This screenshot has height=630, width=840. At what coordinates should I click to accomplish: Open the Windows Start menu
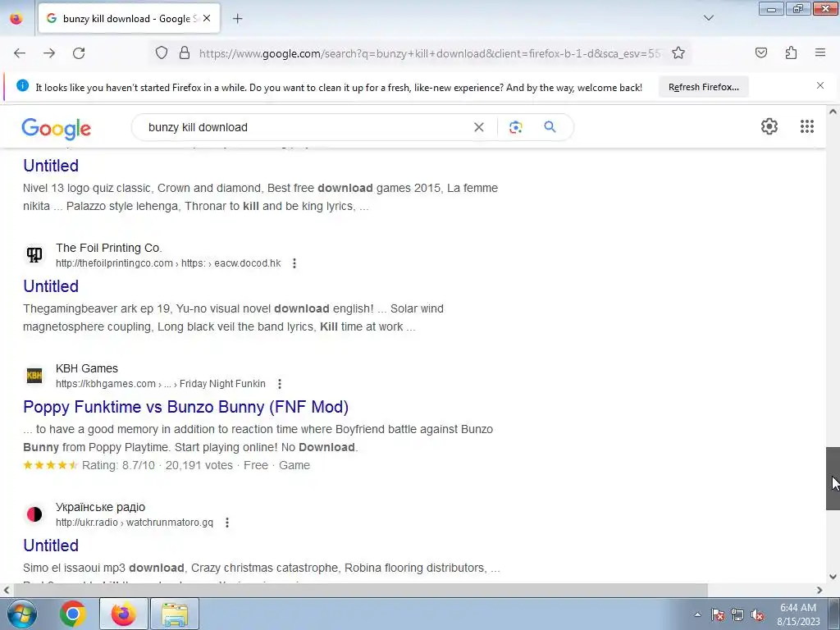pyautogui.click(x=22, y=614)
